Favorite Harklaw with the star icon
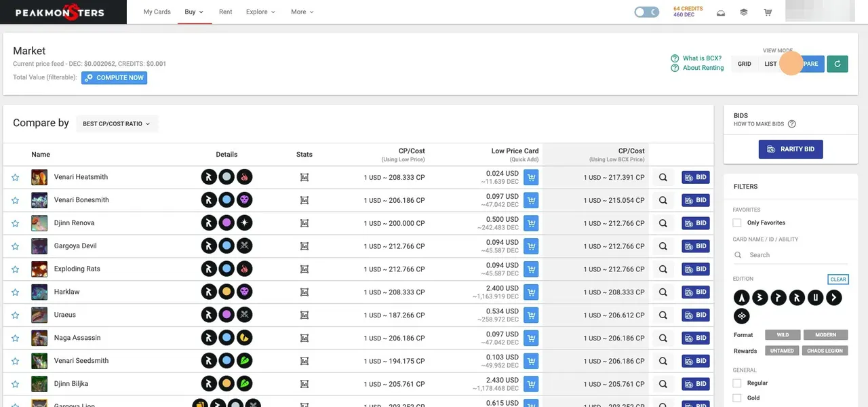Viewport: 868px width, 407px height. [15, 292]
